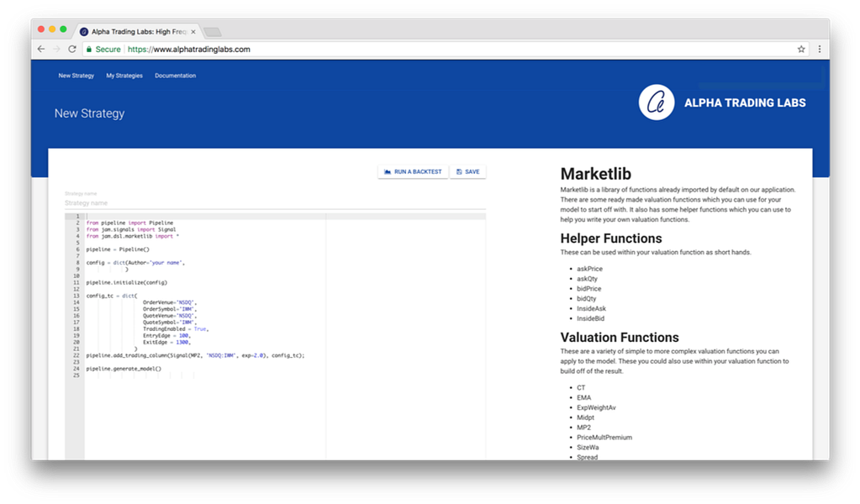Image resolution: width=860 pixels, height=504 pixels.
Task: Click the Alpha Trading Labs circular logo
Action: click(x=656, y=102)
